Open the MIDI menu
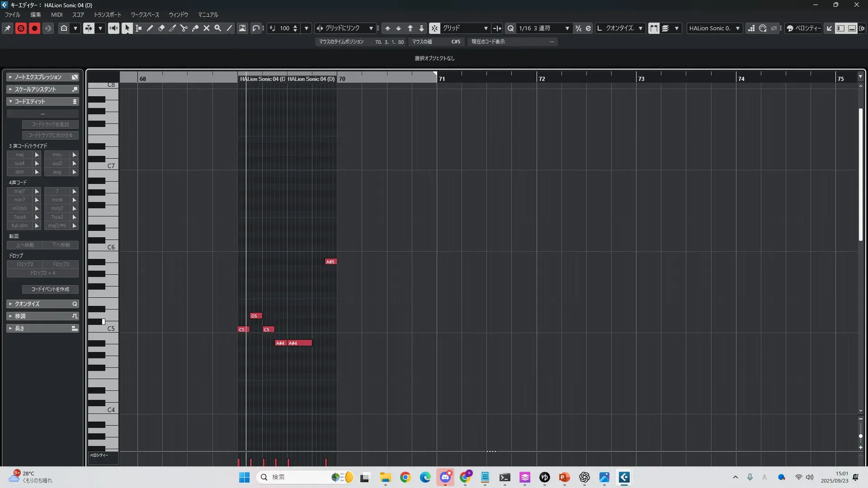868x488 pixels. point(57,14)
